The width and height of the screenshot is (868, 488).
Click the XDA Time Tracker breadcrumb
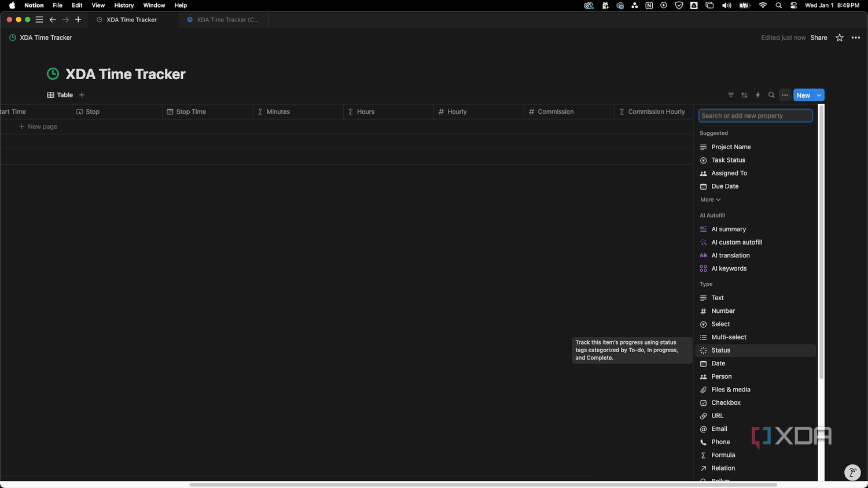[41, 38]
